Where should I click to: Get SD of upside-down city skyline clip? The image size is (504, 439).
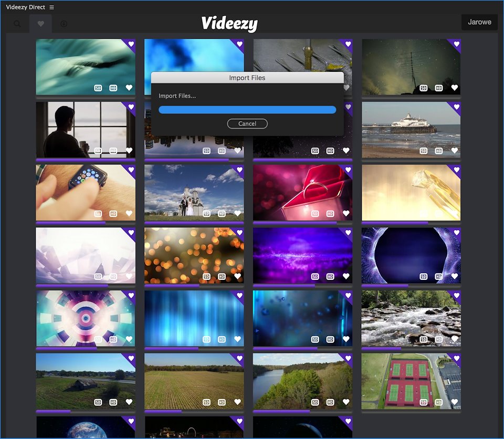(206, 151)
